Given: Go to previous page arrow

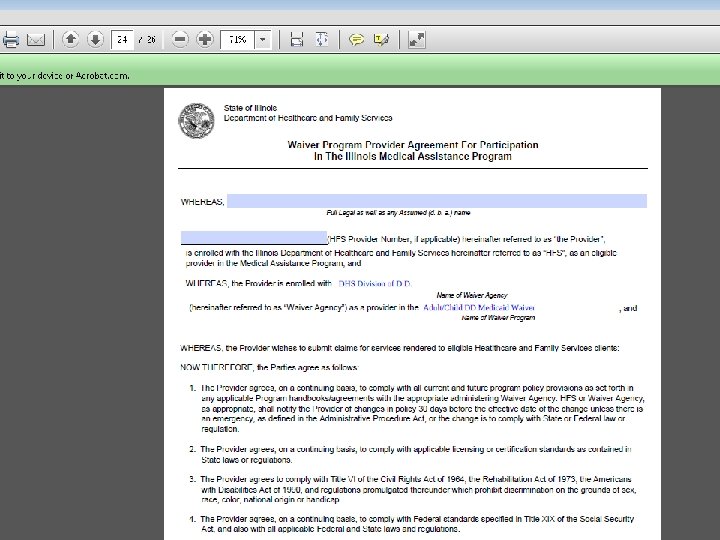Looking at the screenshot, I should point(70,39).
